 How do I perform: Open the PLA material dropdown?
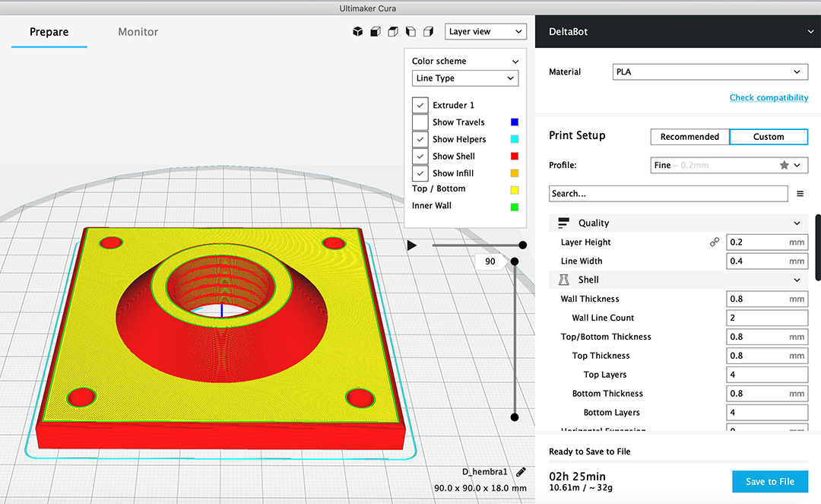710,71
